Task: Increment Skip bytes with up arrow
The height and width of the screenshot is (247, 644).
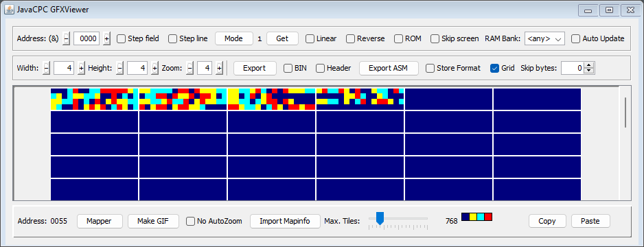Action: (x=589, y=66)
